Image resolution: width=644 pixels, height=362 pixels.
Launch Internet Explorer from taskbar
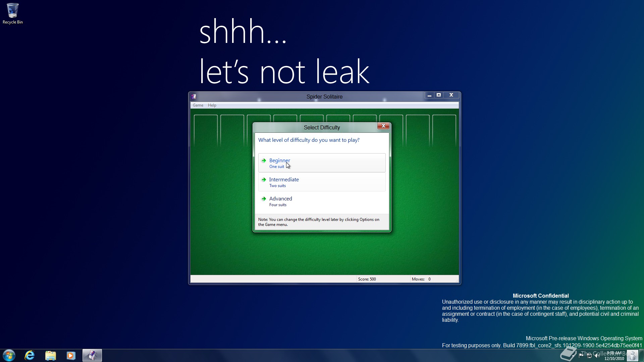(x=30, y=355)
